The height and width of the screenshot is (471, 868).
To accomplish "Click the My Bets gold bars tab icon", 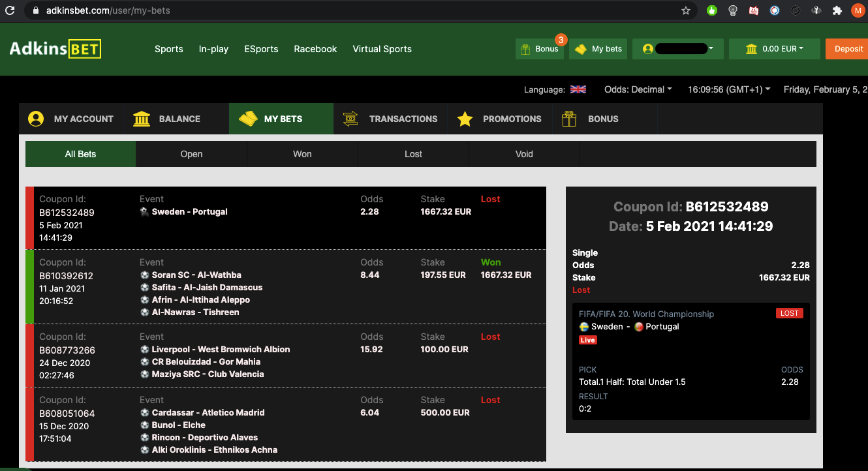I will coord(248,119).
